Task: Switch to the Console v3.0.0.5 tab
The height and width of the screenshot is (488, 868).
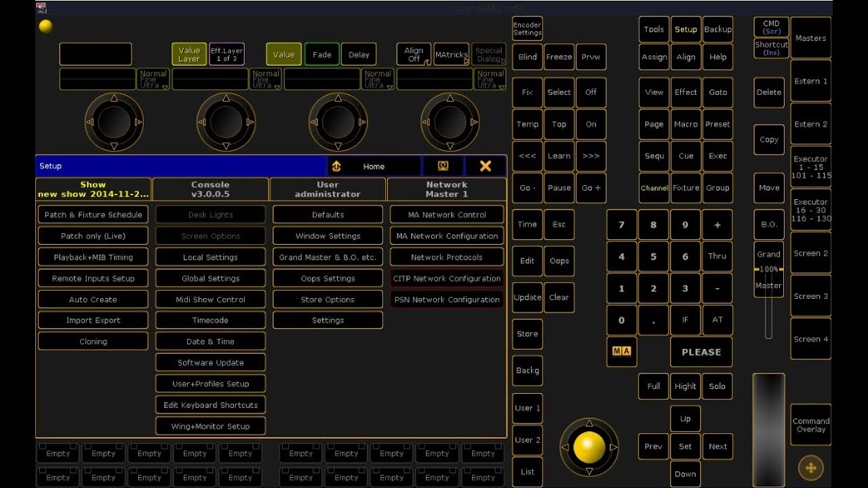Action: coord(210,189)
